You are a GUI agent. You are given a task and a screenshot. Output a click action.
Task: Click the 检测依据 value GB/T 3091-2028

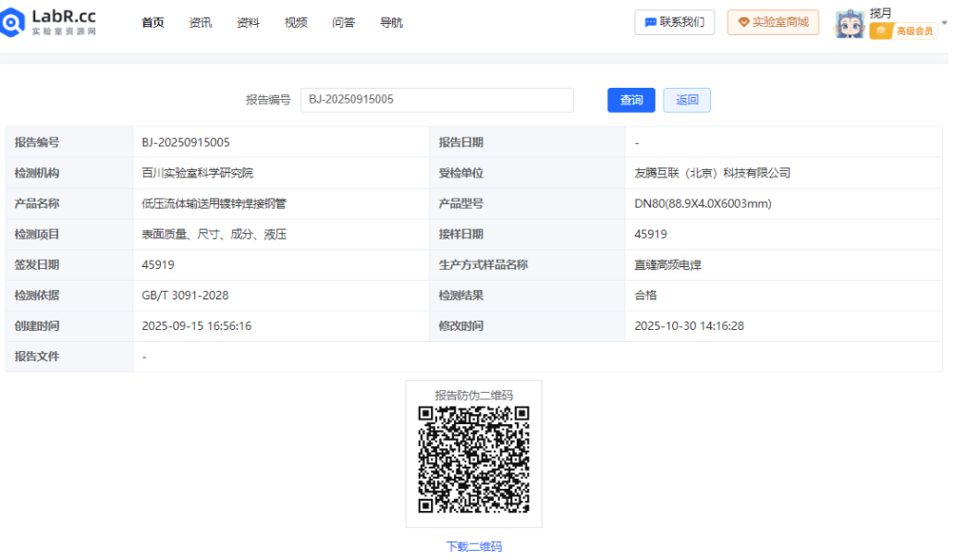[185, 296]
